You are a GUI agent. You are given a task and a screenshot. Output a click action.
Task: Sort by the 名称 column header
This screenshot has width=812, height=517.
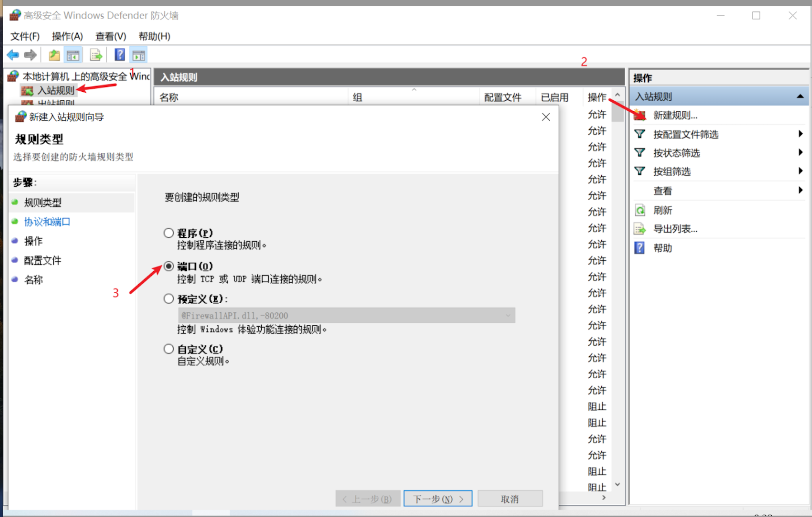[251, 97]
